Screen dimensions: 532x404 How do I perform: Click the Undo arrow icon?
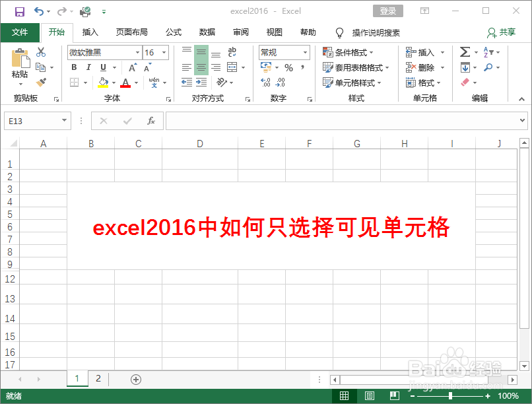coord(39,11)
